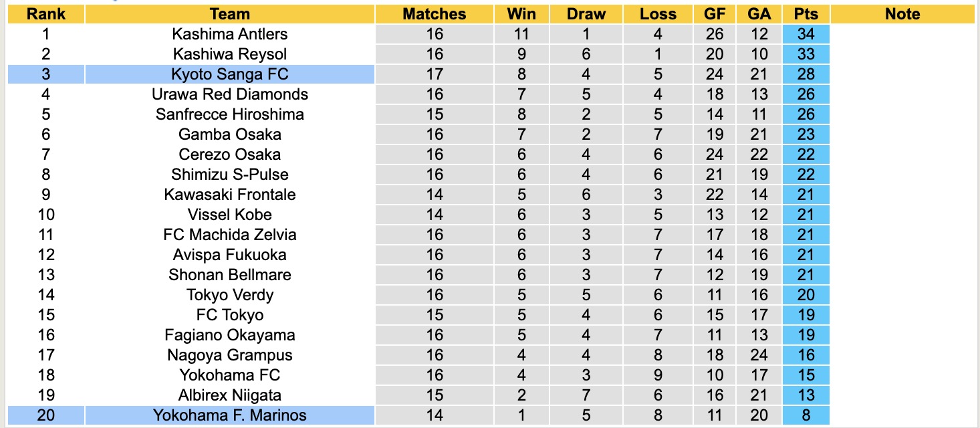Click the Rank column header
This screenshot has width=980, height=428.
(45, 14)
